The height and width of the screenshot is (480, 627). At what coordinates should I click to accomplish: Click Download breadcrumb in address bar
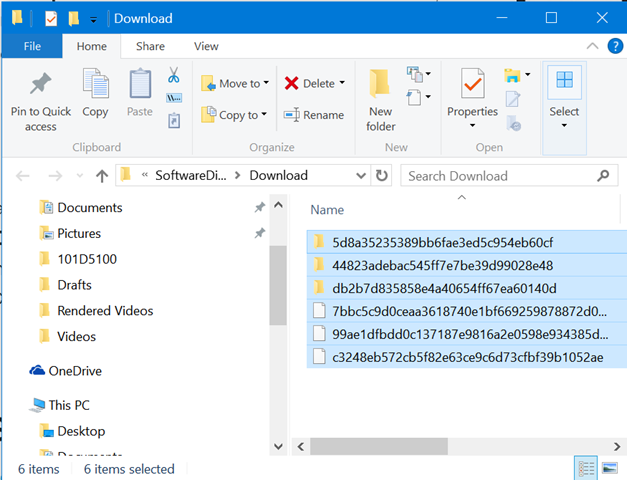279,175
